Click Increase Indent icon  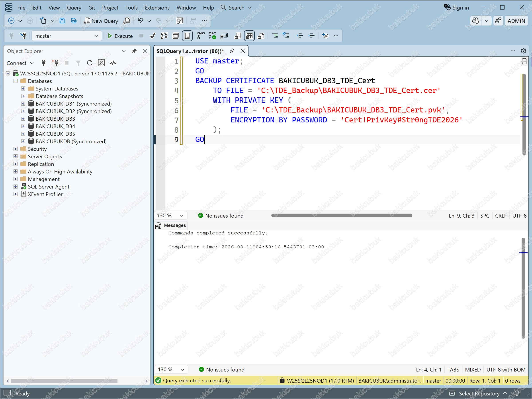tap(311, 36)
